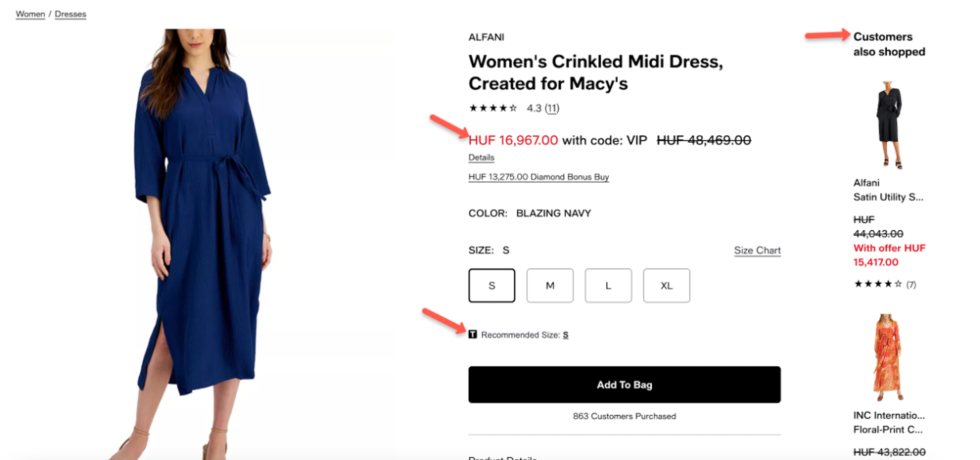Select size L for the midi dress
The height and width of the screenshot is (460, 980).
[x=608, y=286]
